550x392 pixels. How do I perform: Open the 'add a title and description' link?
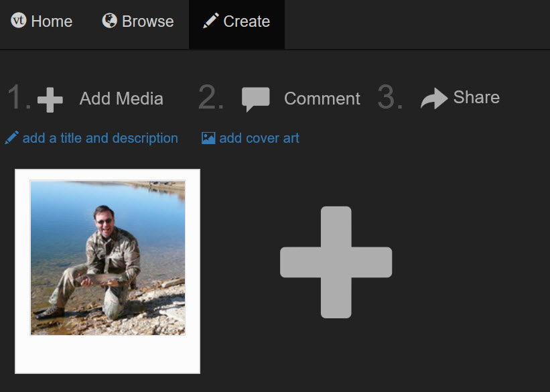click(100, 138)
